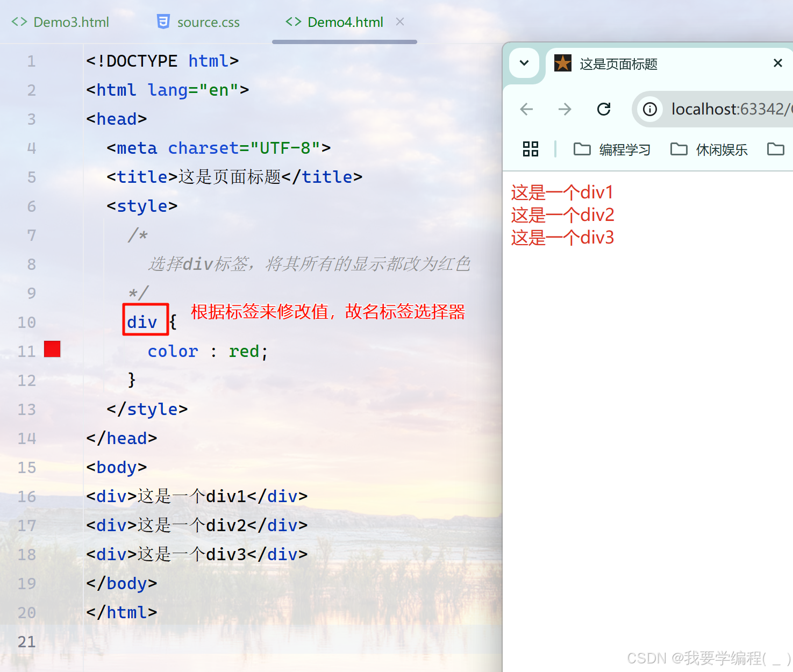Switch to the Demo3.html editor tab
This screenshot has height=672, width=793.
(x=60, y=22)
